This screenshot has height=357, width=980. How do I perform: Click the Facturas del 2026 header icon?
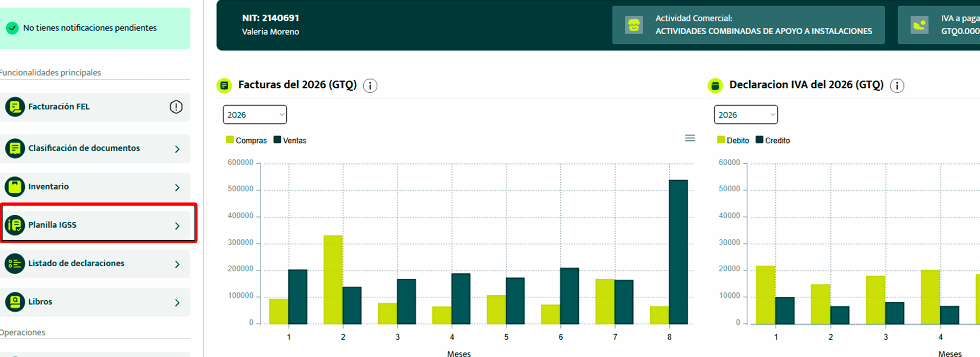pyautogui.click(x=224, y=86)
